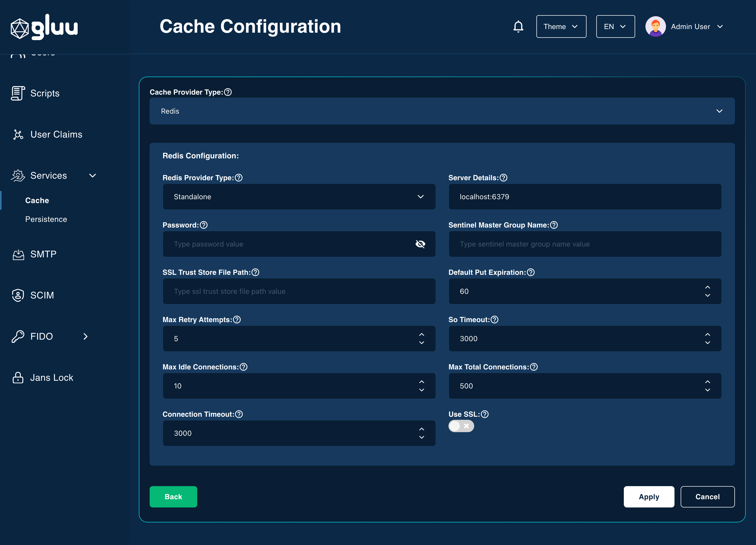This screenshot has height=545, width=756.
Task: Show help for Max Retry Attempts
Action: coord(237,320)
